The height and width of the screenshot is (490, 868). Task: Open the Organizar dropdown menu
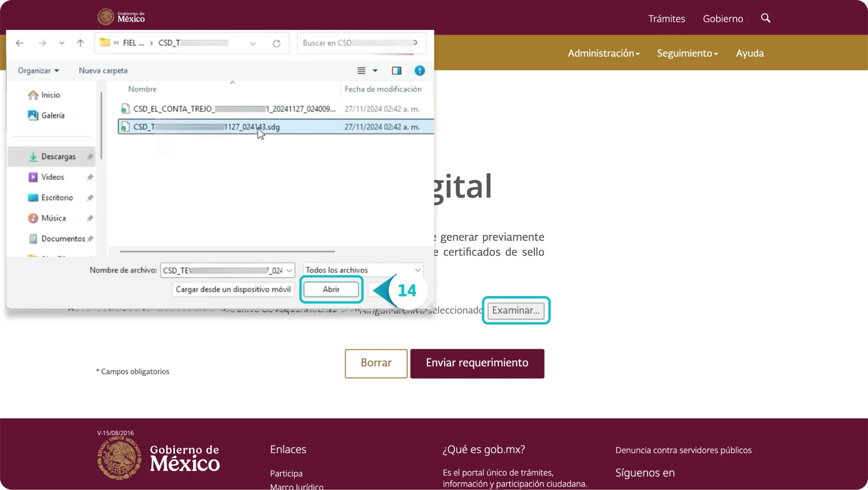coord(38,71)
